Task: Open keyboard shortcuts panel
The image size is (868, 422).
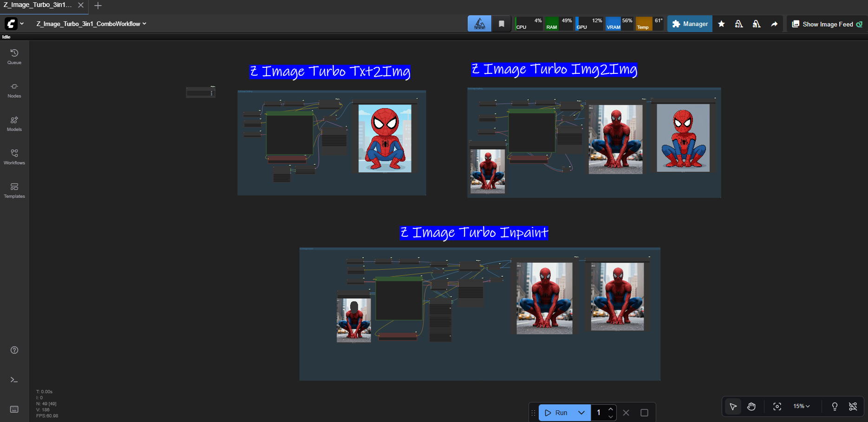Action: coord(14,409)
